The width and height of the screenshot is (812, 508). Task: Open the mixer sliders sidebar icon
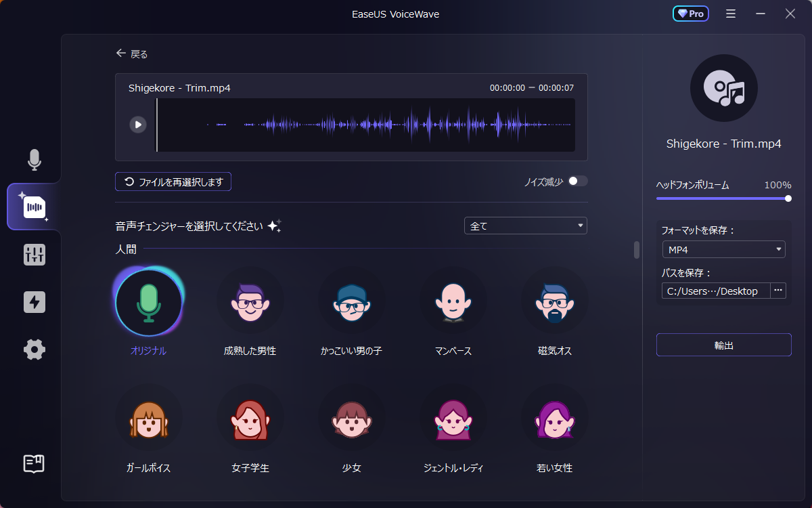[34, 255]
